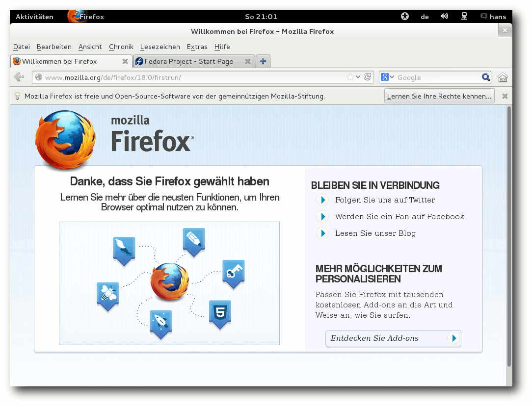This screenshot has height=406, width=532.
Task: Open Folgen Sie uns auf Twitter link
Action: [385, 200]
